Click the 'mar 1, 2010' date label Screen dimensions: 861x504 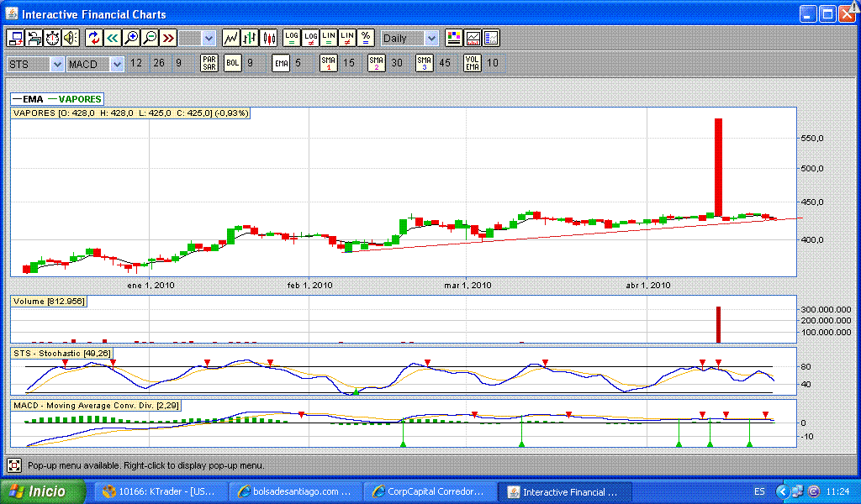(x=467, y=285)
